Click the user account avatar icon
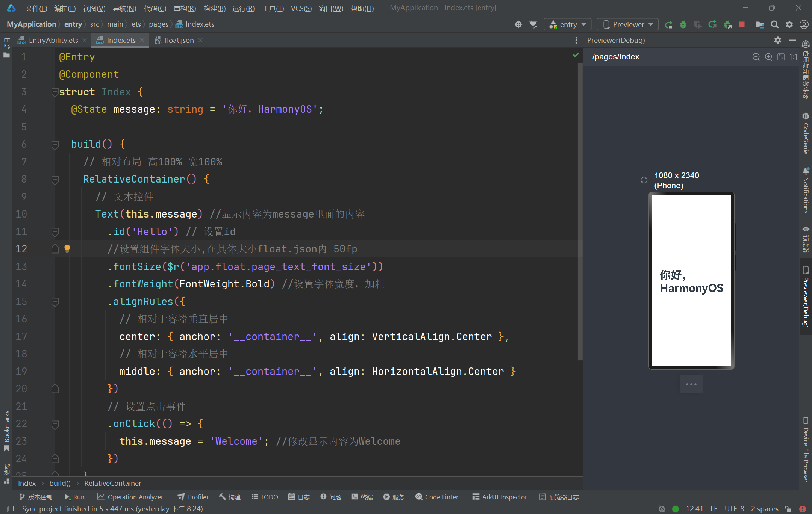Viewport: 812px width, 514px height. click(804, 25)
